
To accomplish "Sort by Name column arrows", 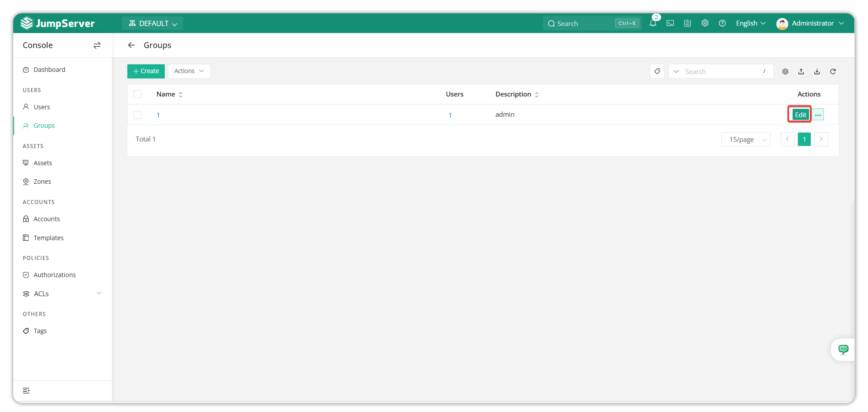I will click(x=181, y=94).
